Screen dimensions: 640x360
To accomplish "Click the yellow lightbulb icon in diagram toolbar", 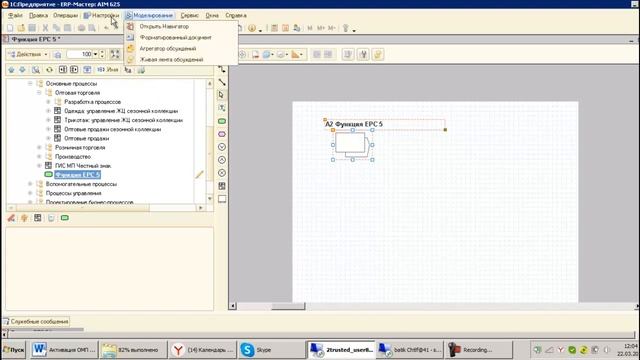I will pyautogui.click(x=378, y=55).
